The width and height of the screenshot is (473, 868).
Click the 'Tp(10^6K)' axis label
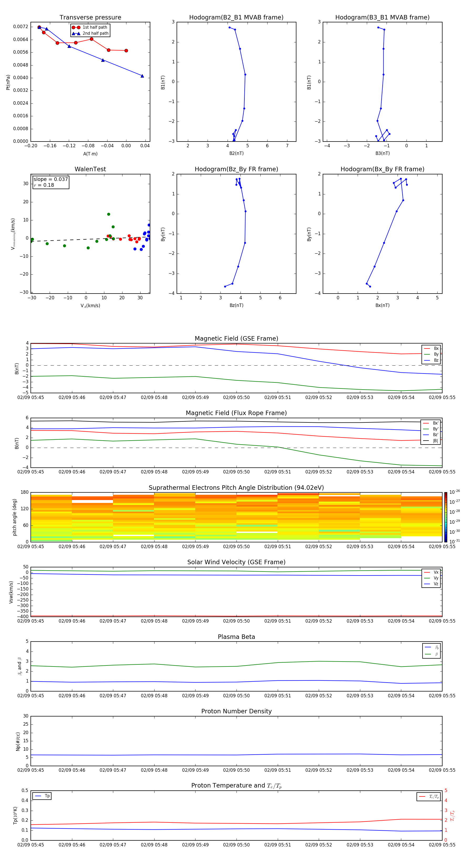(15, 815)
